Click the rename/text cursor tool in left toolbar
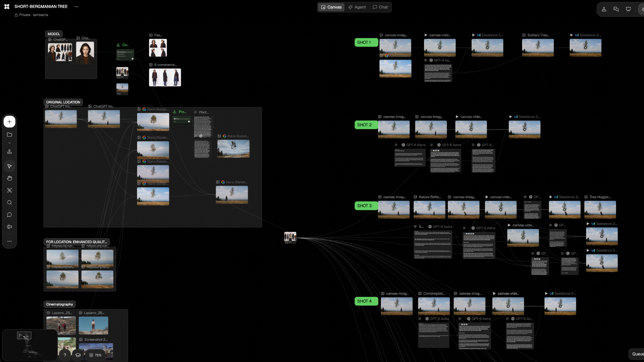644x362 pixels. [x=9, y=227]
